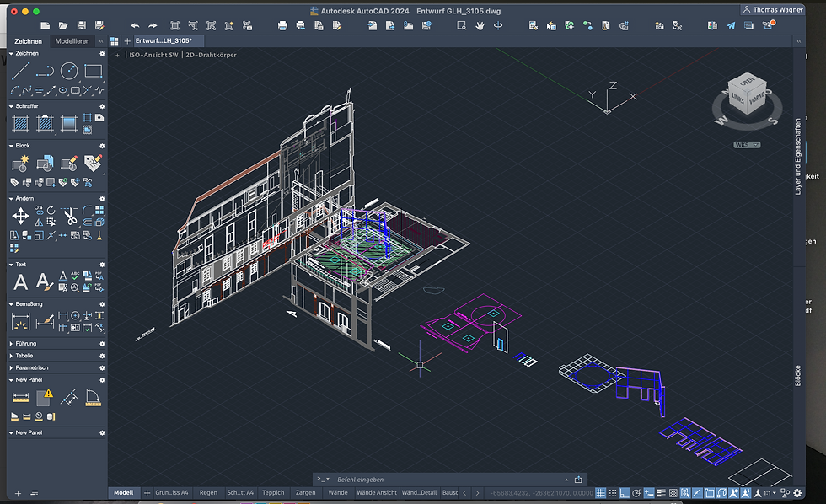Select the Modell layout tab
This screenshot has height=504, width=826.
tap(123, 492)
